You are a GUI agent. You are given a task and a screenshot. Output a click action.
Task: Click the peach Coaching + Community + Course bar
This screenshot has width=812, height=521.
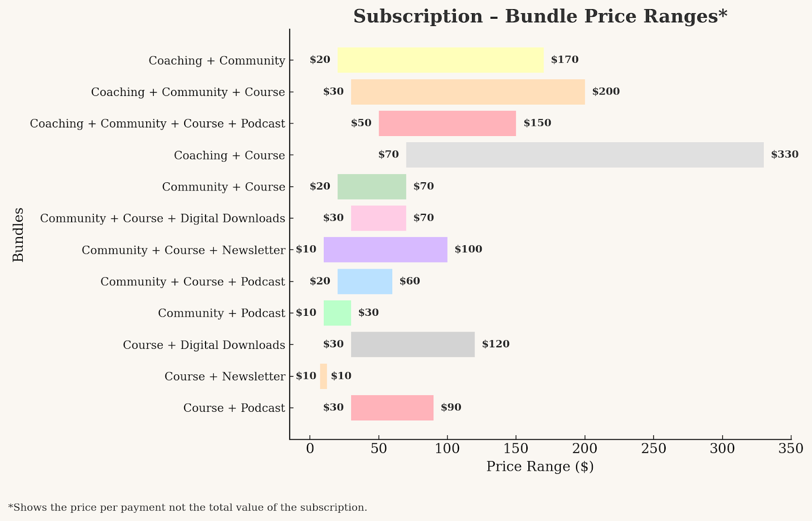(x=467, y=92)
